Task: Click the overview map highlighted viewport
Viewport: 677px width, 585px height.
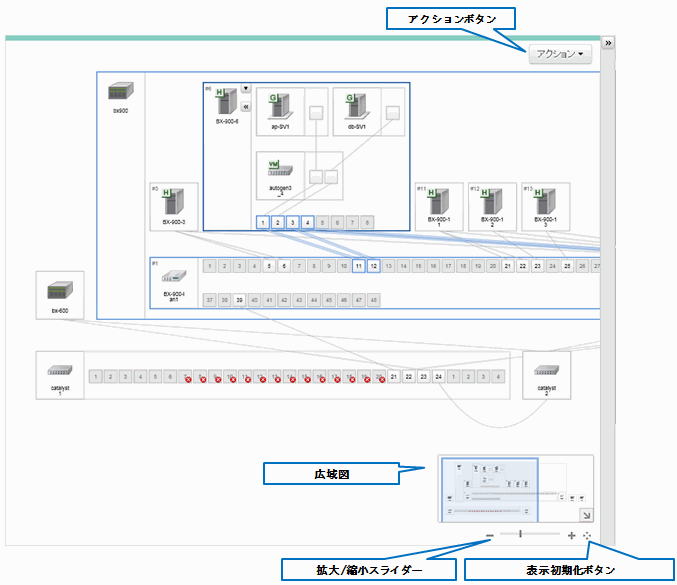Action: coord(490,490)
